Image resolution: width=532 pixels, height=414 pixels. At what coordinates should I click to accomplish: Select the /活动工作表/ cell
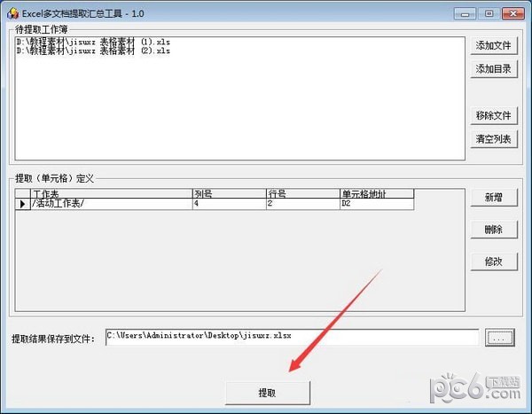111,204
